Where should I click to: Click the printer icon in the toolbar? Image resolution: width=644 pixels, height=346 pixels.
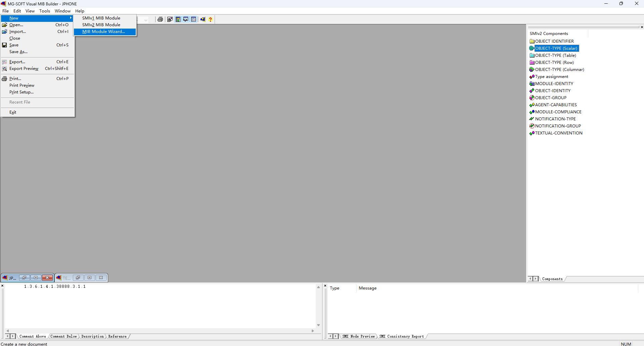(160, 20)
